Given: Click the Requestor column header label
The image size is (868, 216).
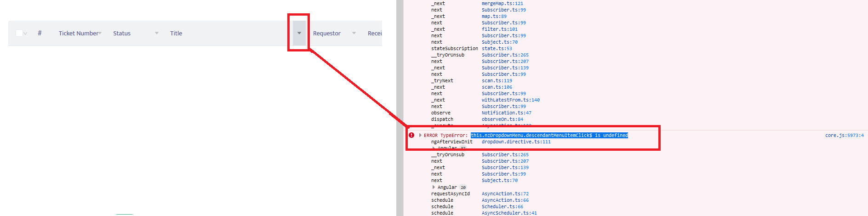Looking at the screenshot, I should (x=327, y=33).
